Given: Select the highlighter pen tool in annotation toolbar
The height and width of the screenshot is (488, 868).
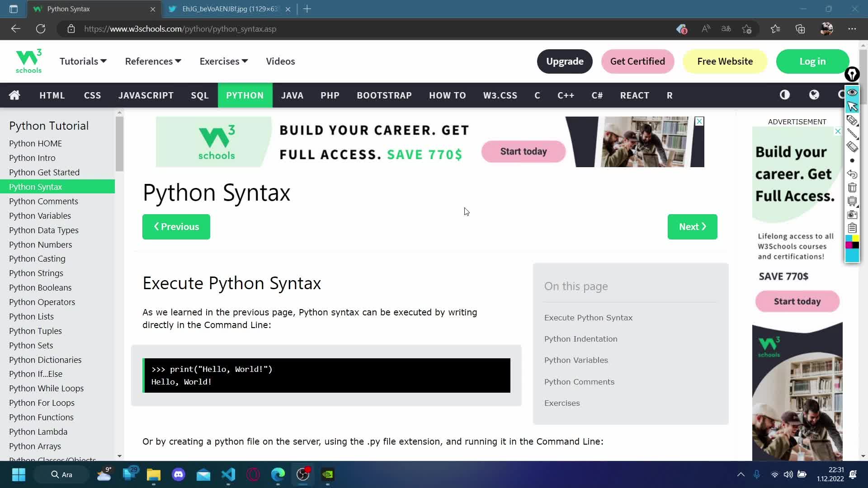Looking at the screenshot, I should (852, 120).
